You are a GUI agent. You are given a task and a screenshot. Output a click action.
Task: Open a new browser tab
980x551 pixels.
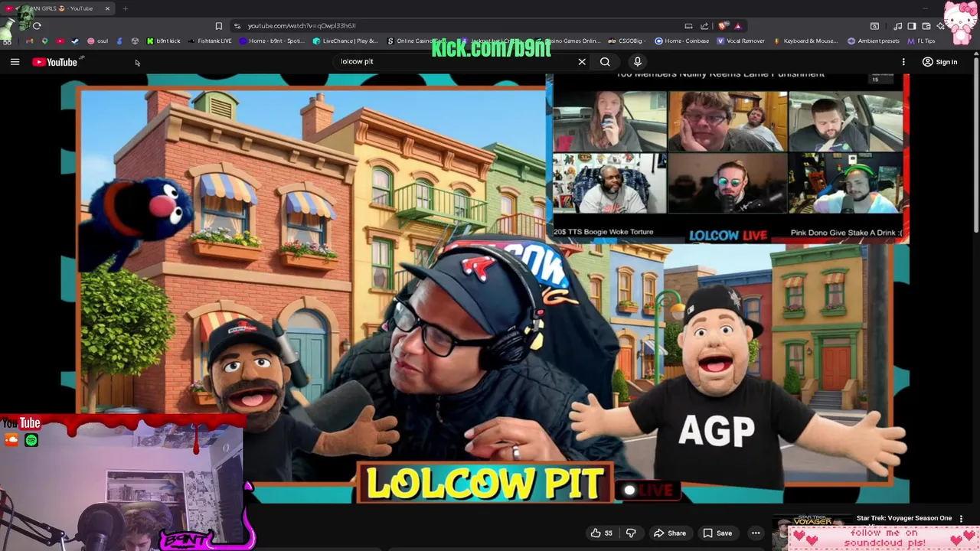(x=125, y=8)
